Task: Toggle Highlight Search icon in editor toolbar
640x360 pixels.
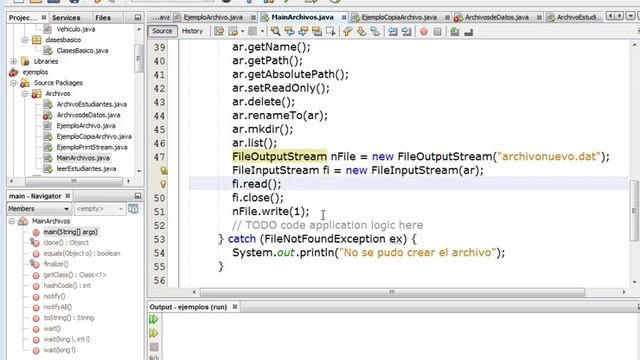Action: coord(317,31)
